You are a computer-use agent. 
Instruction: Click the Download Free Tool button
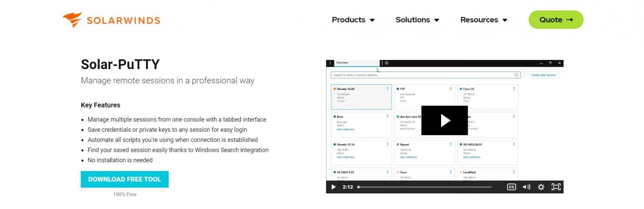(125, 179)
